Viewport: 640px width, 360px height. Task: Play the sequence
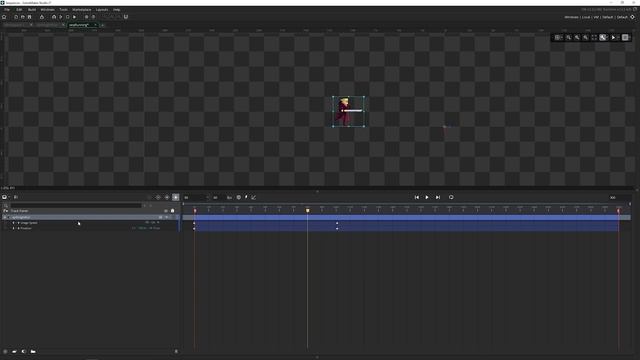tap(427, 198)
